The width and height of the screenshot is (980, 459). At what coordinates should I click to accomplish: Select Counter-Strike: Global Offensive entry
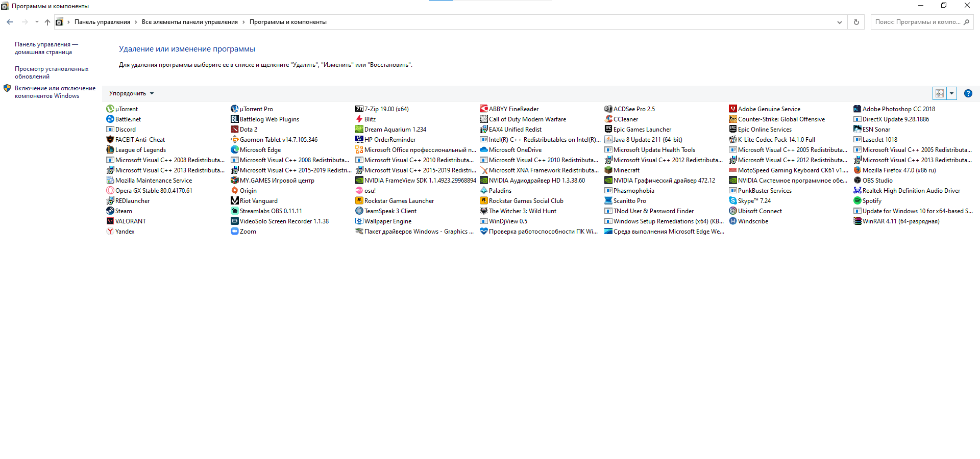pos(777,119)
